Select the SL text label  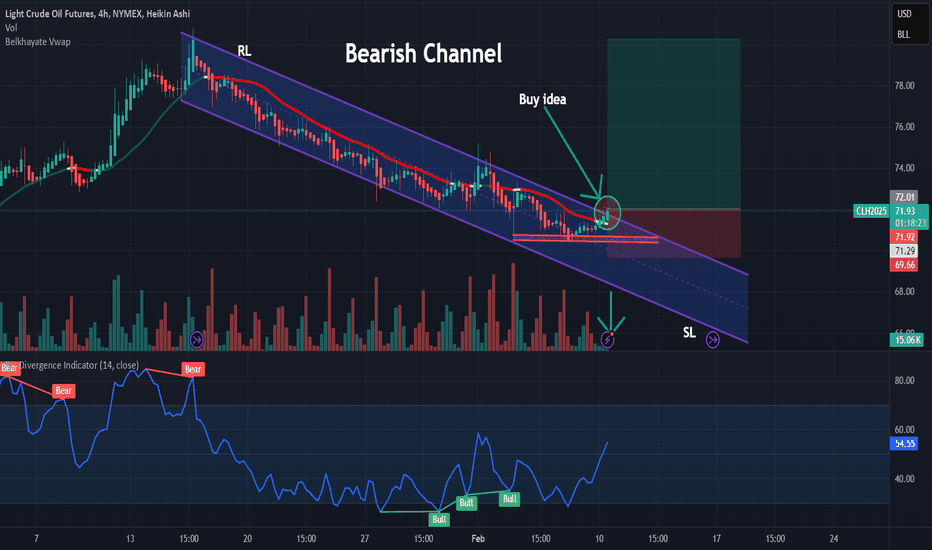(x=689, y=333)
